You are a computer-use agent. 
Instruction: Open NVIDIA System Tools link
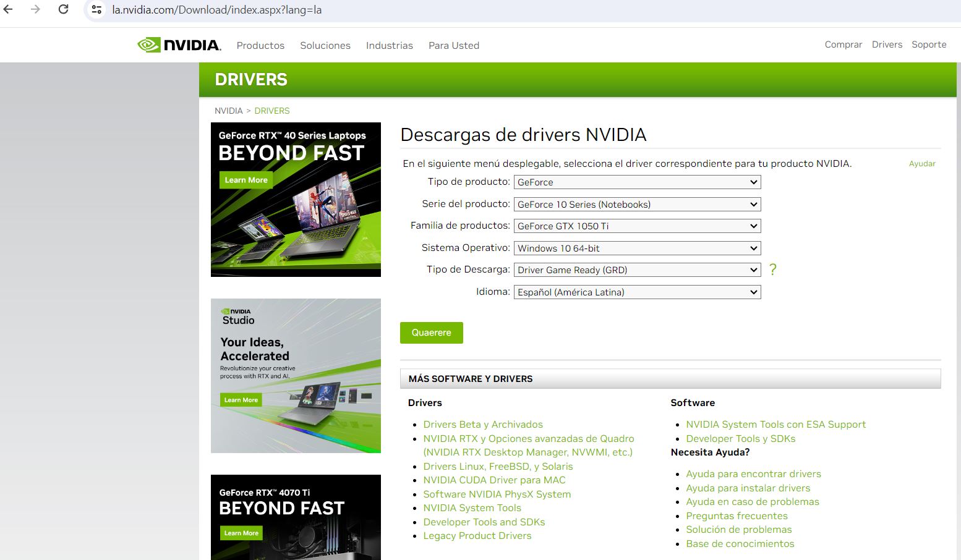click(472, 508)
